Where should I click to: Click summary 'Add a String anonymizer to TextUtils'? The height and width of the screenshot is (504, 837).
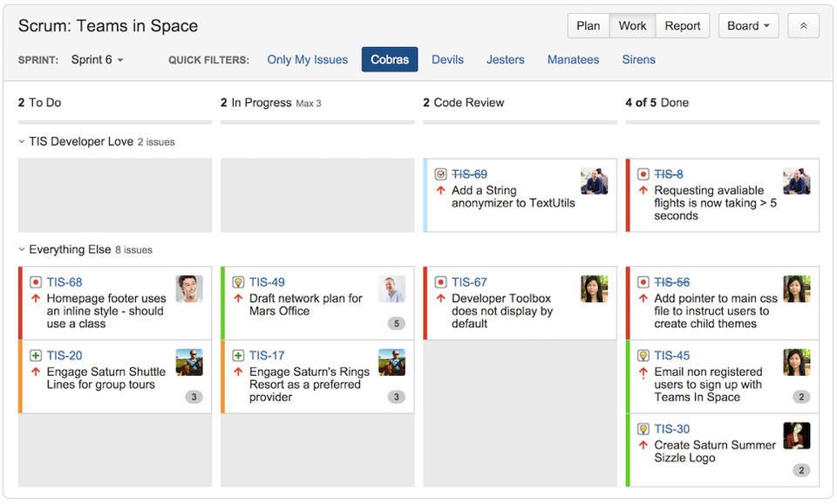(513, 196)
